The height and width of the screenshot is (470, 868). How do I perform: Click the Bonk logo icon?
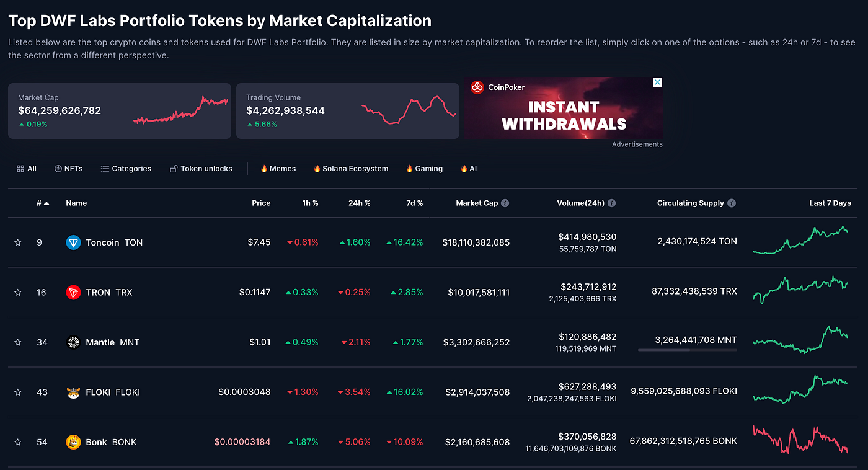point(73,442)
